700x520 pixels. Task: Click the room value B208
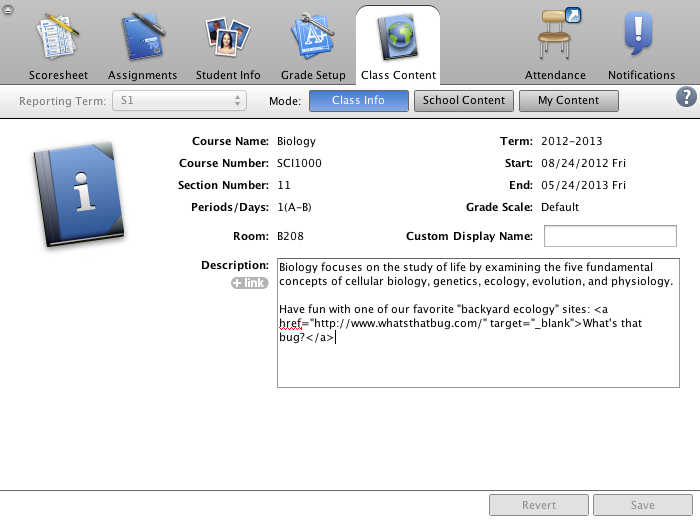click(290, 236)
